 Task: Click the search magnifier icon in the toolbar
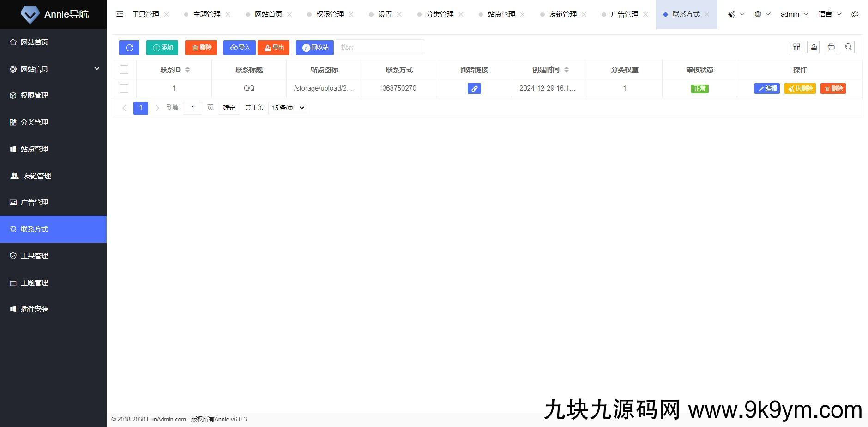[x=849, y=47]
